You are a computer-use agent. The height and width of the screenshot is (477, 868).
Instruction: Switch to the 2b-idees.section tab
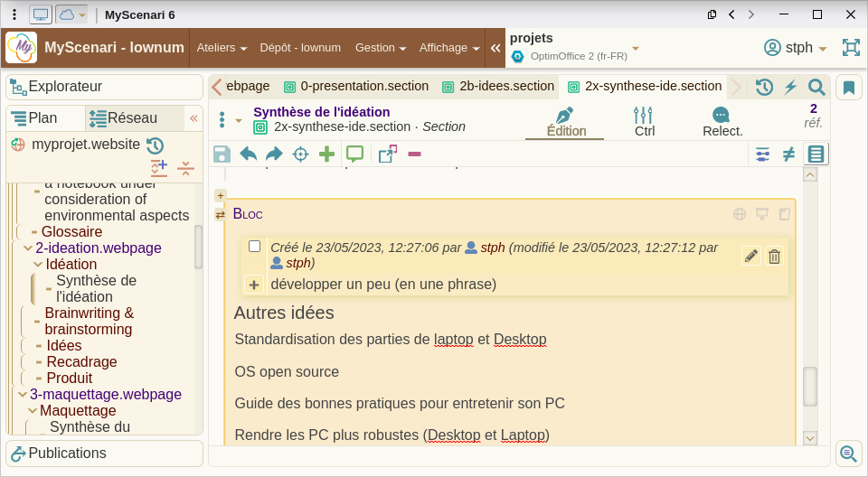pos(498,87)
